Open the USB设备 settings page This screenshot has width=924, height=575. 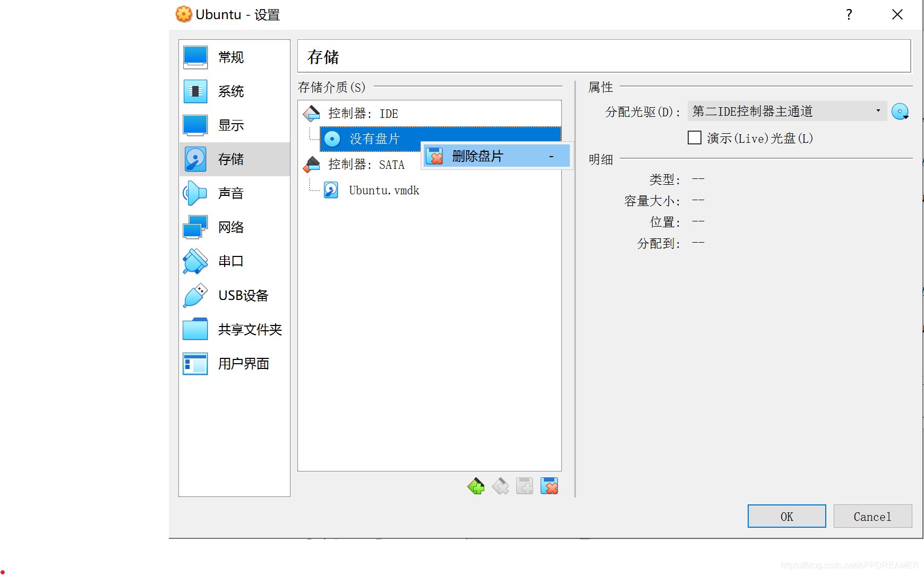234,295
